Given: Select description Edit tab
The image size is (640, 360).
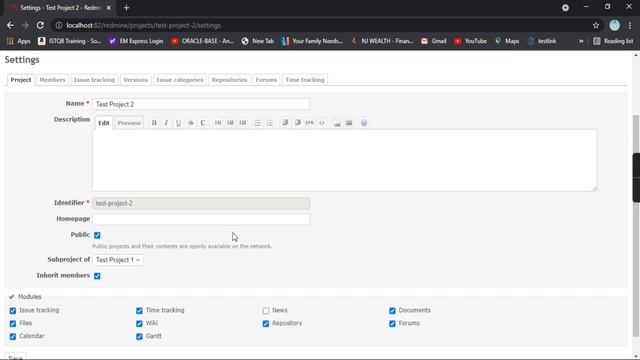Looking at the screenshot, I should [x=104, y=123].
